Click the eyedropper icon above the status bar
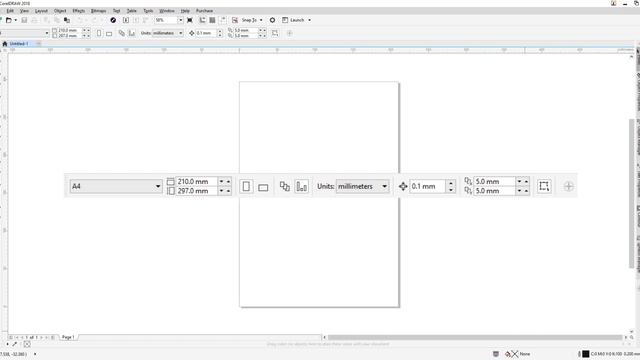This screenshot has height=360, width=640. [14, 344]
